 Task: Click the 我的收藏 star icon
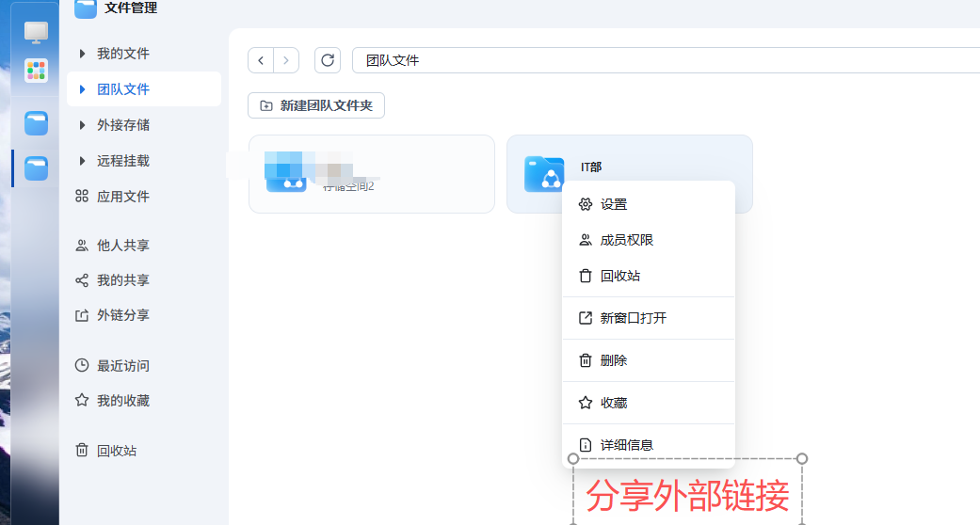82,400
